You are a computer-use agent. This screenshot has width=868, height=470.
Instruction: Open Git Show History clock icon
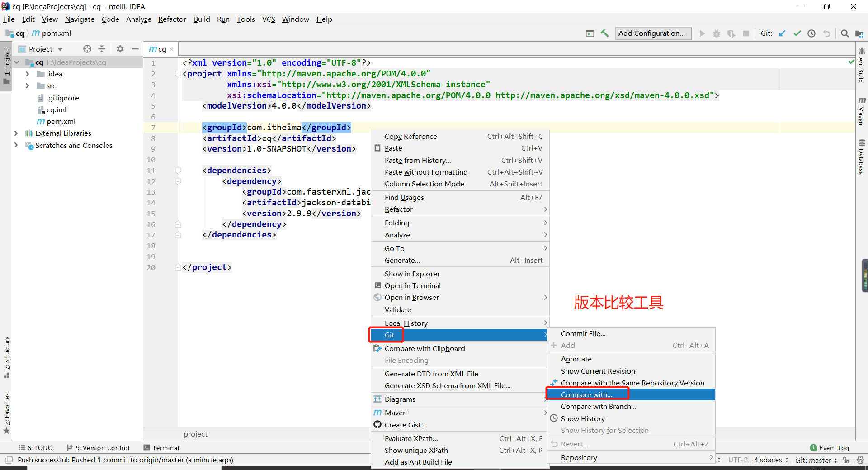(x=811, y=33)
